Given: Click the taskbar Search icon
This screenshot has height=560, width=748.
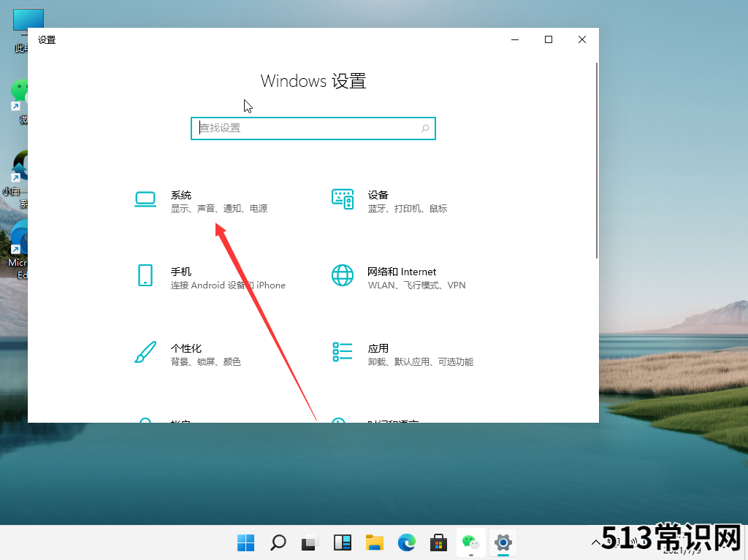Looking at the screenshot, I should point(278,542).
